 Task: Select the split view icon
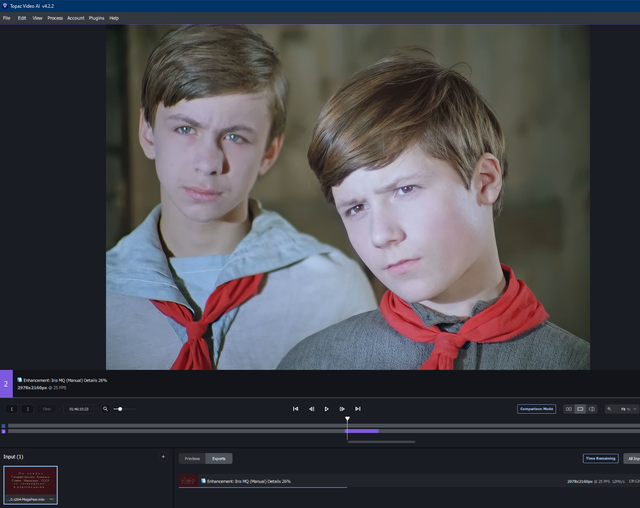click(591, 409)
